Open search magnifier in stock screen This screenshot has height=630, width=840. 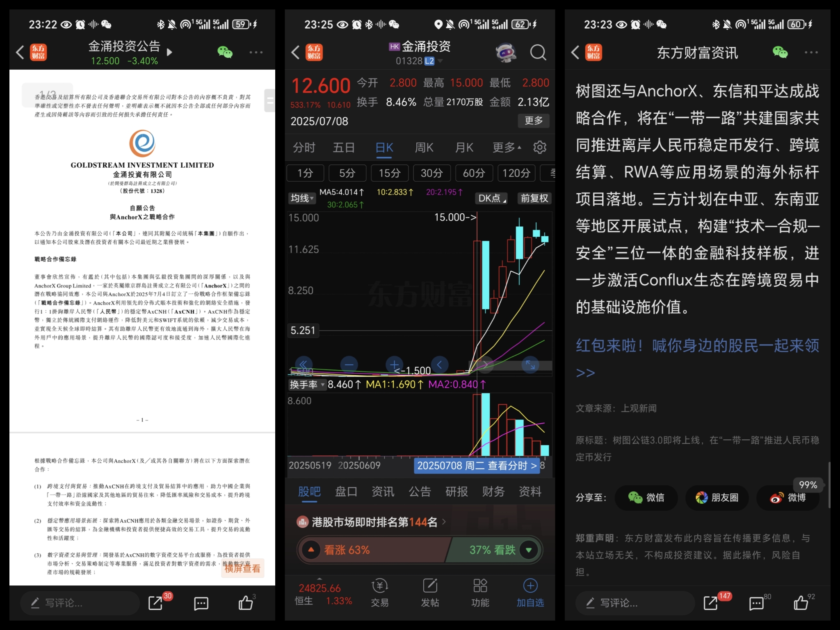(538, 52)
